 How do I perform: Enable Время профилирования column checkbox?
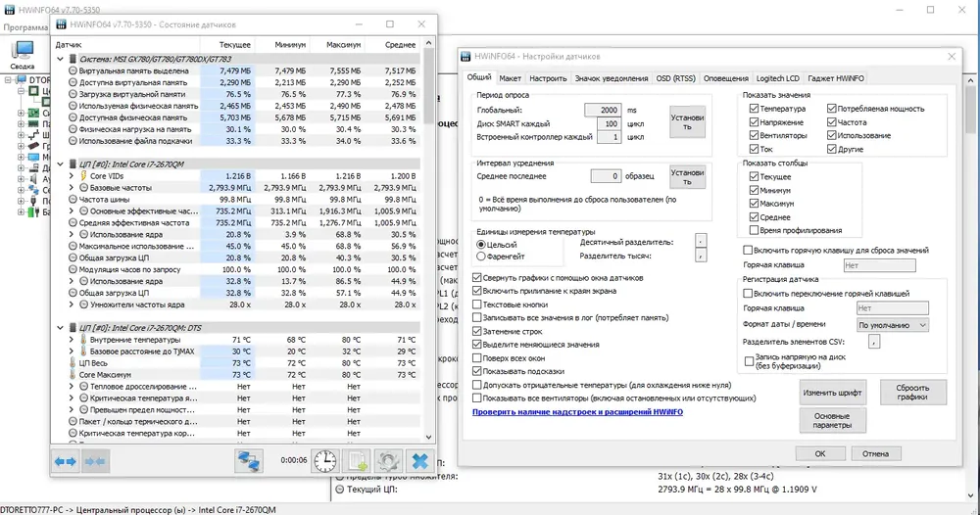754,230
